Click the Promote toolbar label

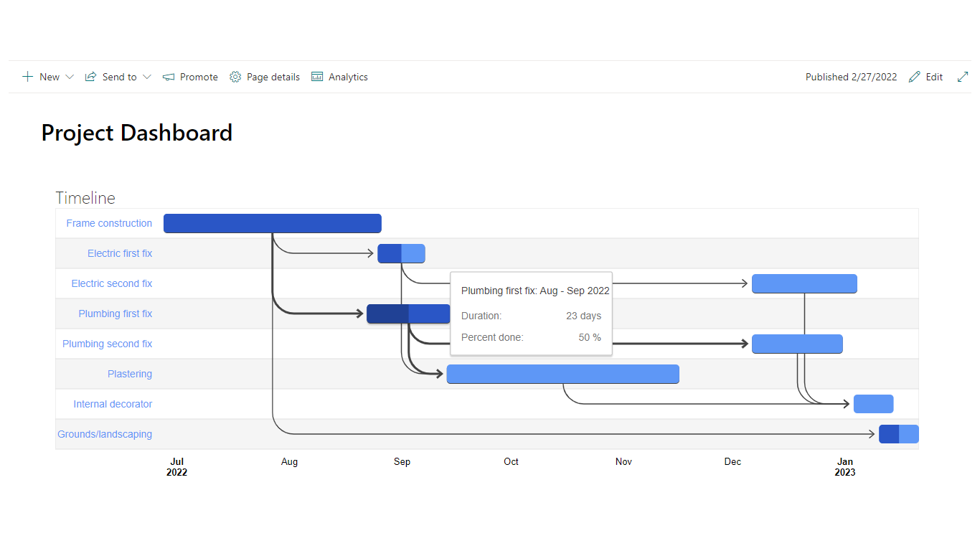199,77
